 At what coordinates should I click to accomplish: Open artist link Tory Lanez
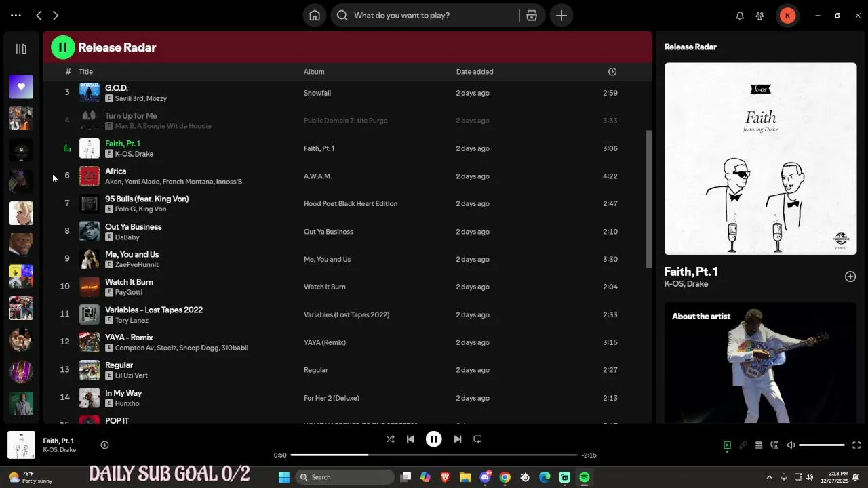click(132, 320)
